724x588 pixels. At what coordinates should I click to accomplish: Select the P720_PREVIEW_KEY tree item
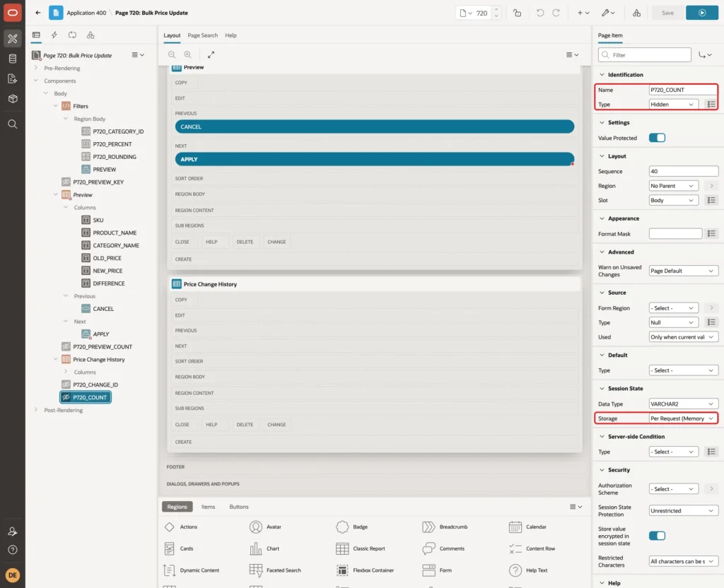pyautogui.click(x=98, y=182)
